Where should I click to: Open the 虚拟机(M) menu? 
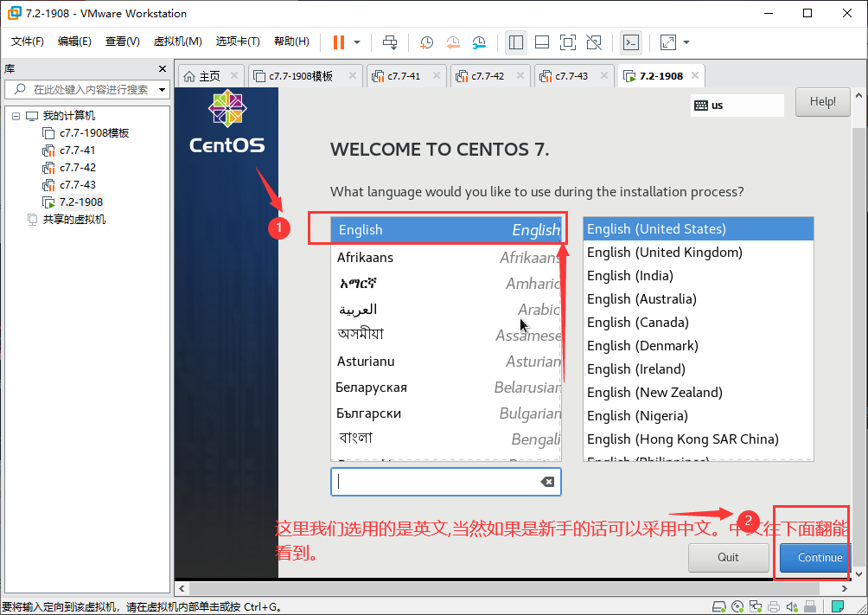tap(178, 42)
